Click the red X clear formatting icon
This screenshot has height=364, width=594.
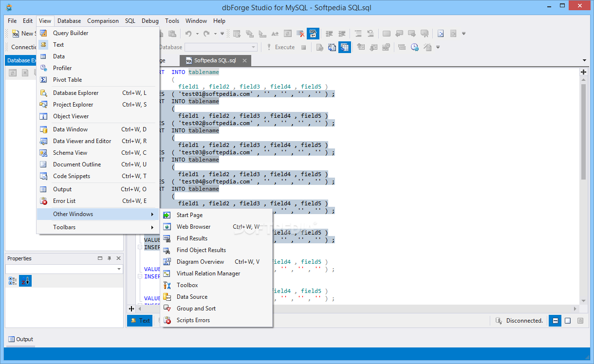click(x=301, y=34)
